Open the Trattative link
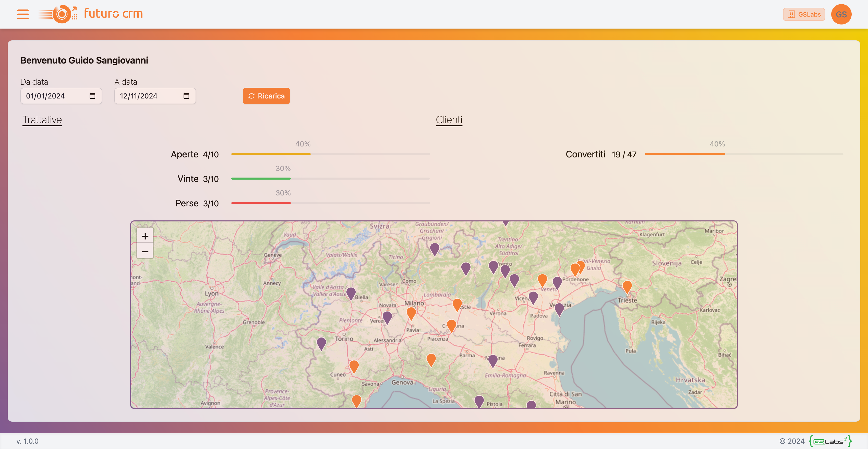The height and width of the screenshot is (449, 868). point(42,120)
